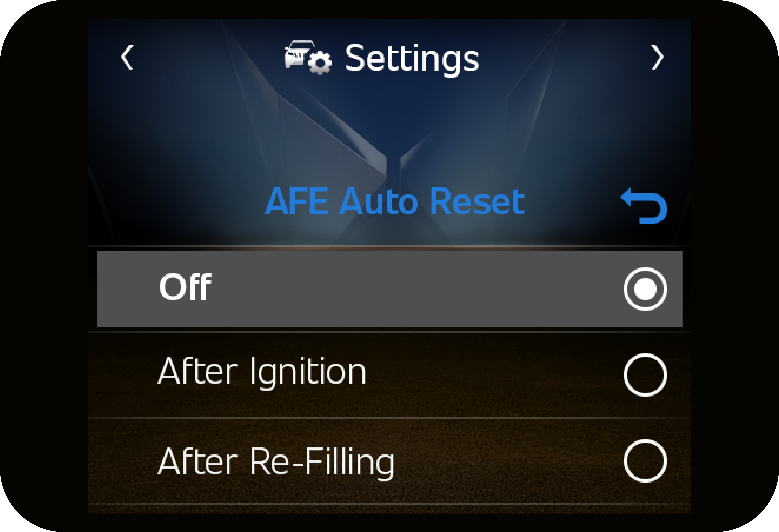
Task: Click the word After in After Re-Filling
Action: 198,462
